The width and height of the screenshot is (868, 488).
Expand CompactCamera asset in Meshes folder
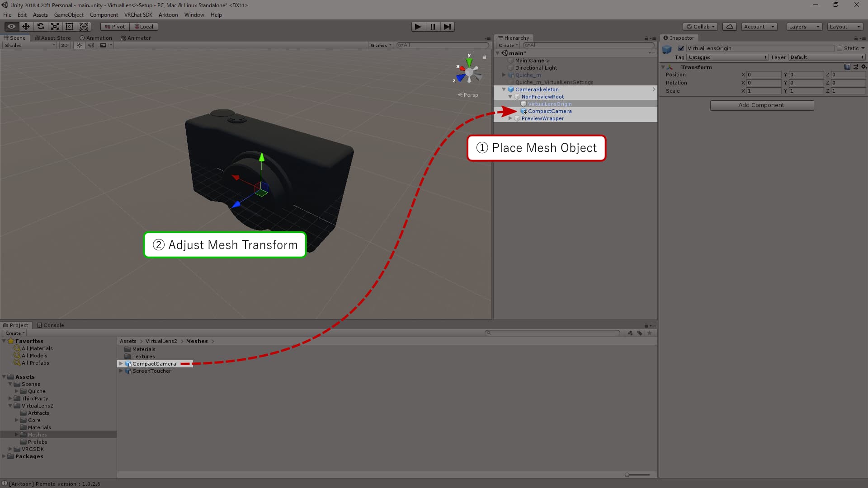[x=121, y=364]
